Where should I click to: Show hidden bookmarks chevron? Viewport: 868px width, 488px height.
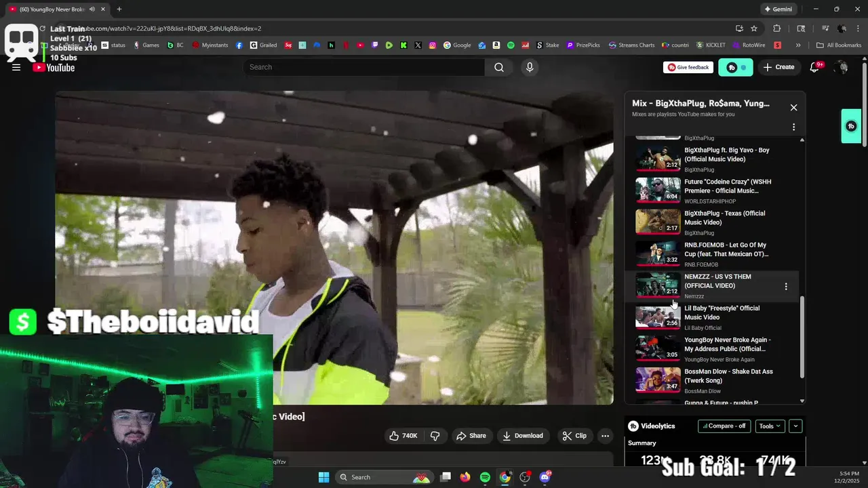click(x=798, y=45)
